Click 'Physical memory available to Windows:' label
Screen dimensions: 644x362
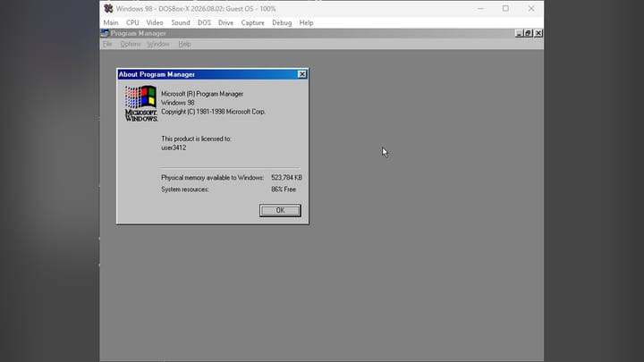point(212,178)
